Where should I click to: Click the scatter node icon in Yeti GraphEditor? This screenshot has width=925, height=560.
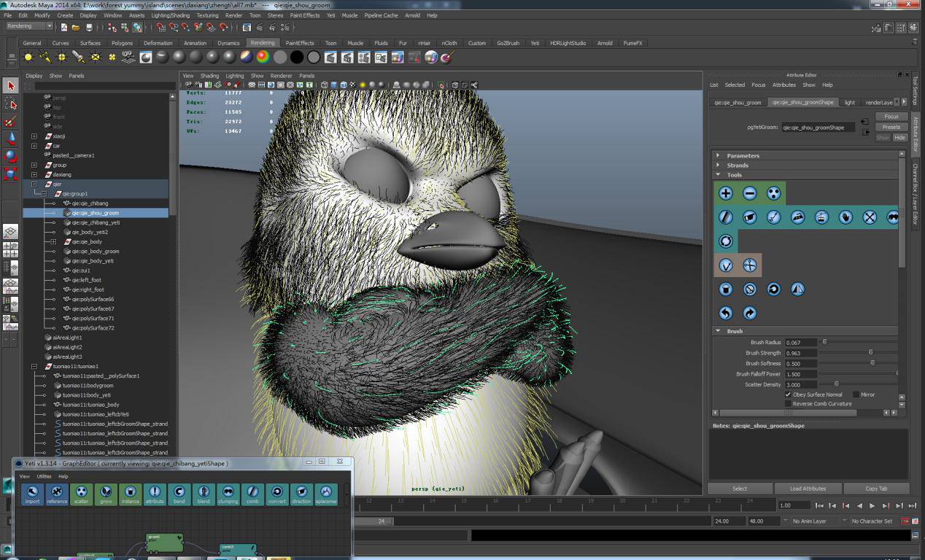(x=81, y=492)
